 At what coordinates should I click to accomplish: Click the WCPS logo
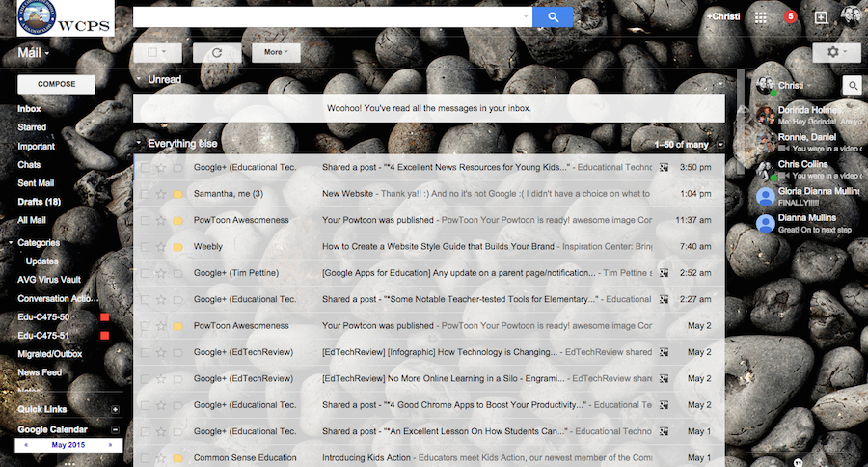click(66, 17)
